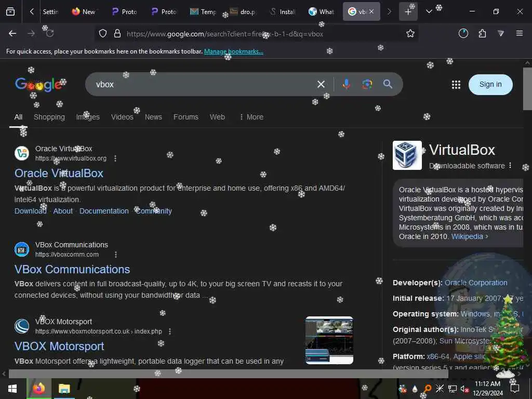
Task: Open VBOX Motorsport result title
Action: tap(59, 347)
